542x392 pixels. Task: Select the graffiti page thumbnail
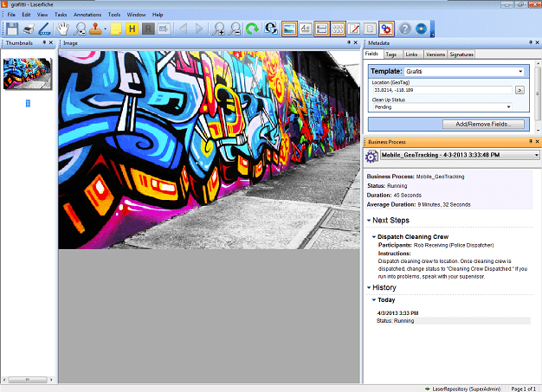[27, 74]
